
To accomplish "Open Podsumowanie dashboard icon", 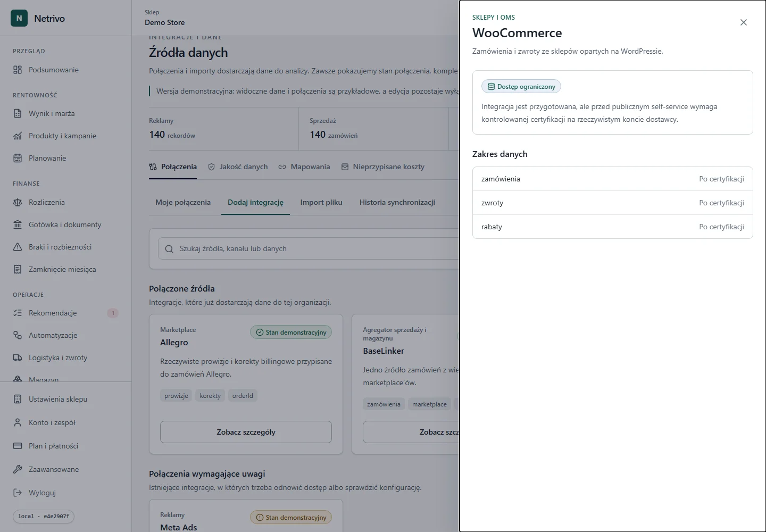I will (18, 70).
